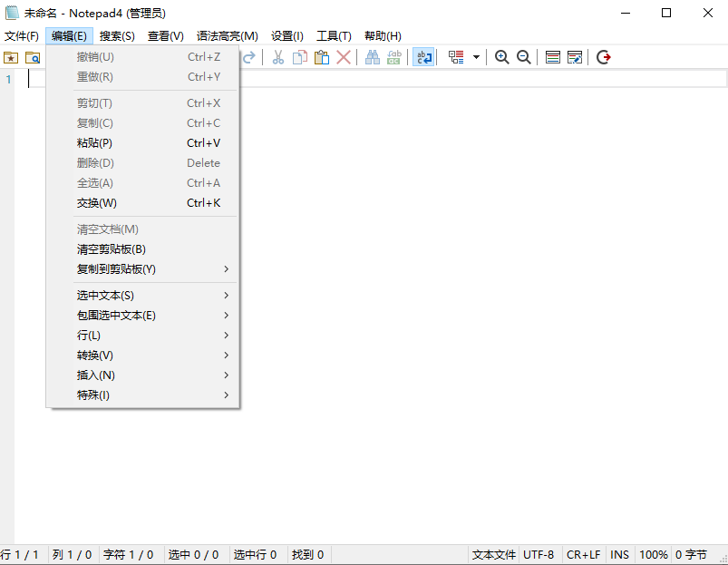Toggle the INS insert mode indicator
The width and height of the screenshot is (728, 565).
[619, 555]
